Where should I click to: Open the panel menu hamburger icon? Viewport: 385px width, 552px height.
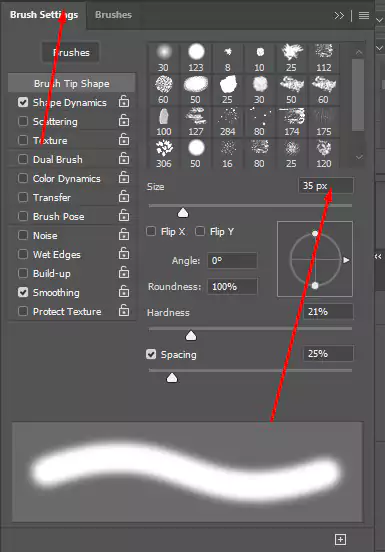(364, 15)
